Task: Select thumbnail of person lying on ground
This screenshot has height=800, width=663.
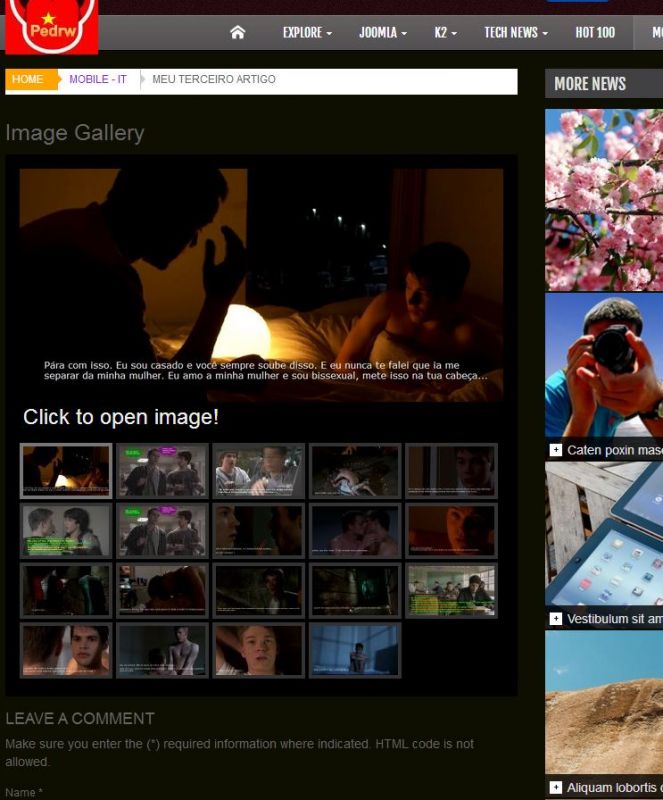Action: point(355,471)
